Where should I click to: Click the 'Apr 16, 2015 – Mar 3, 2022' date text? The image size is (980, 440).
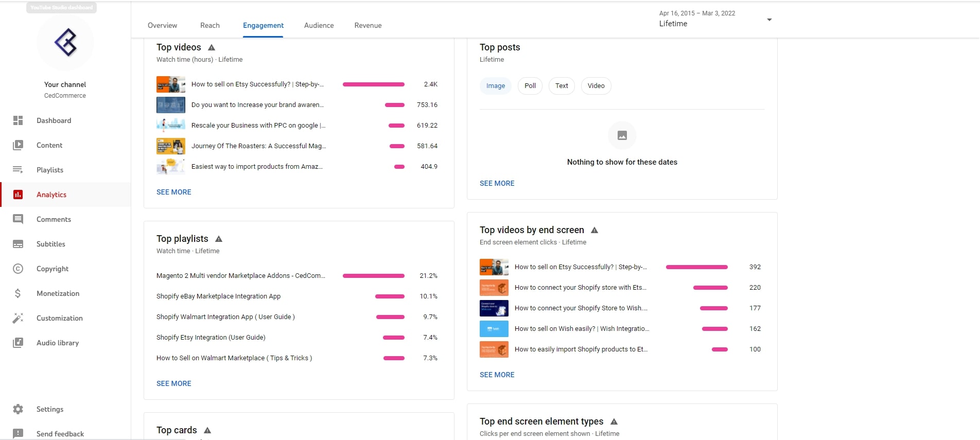click(x=697, y=13)
